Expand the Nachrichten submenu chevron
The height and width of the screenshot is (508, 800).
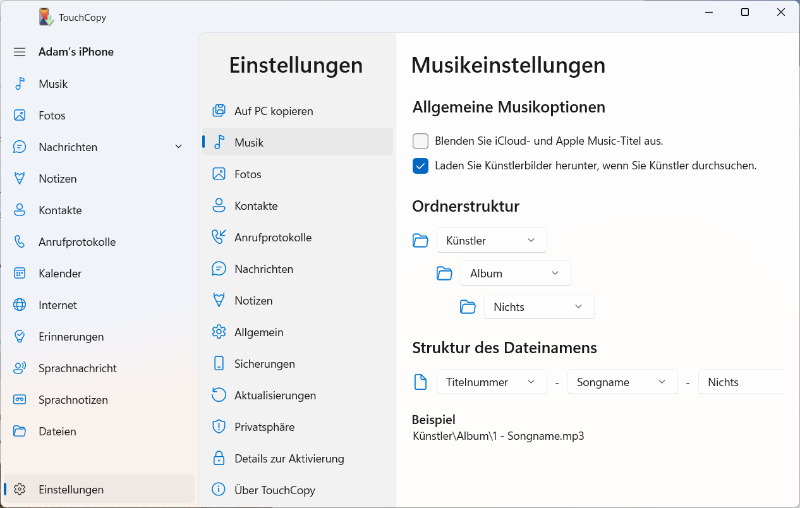pos(179,147)
